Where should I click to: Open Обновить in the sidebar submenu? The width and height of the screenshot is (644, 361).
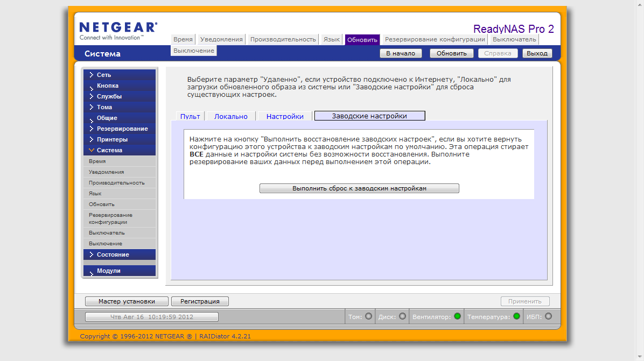[x=120, y=204]
